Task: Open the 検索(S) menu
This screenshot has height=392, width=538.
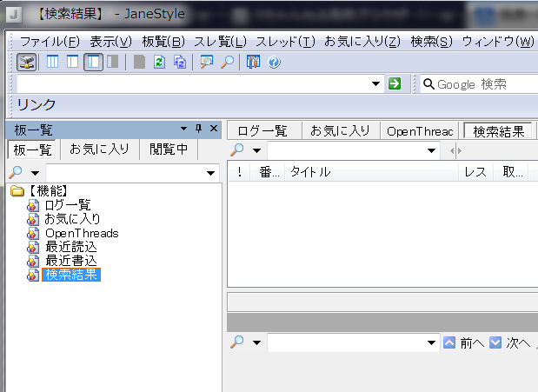Action: (431, 42)
